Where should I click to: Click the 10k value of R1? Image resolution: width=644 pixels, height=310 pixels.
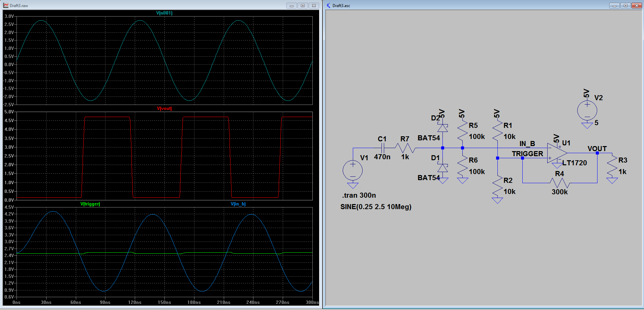pyautogui.click(x=510, y=137)
